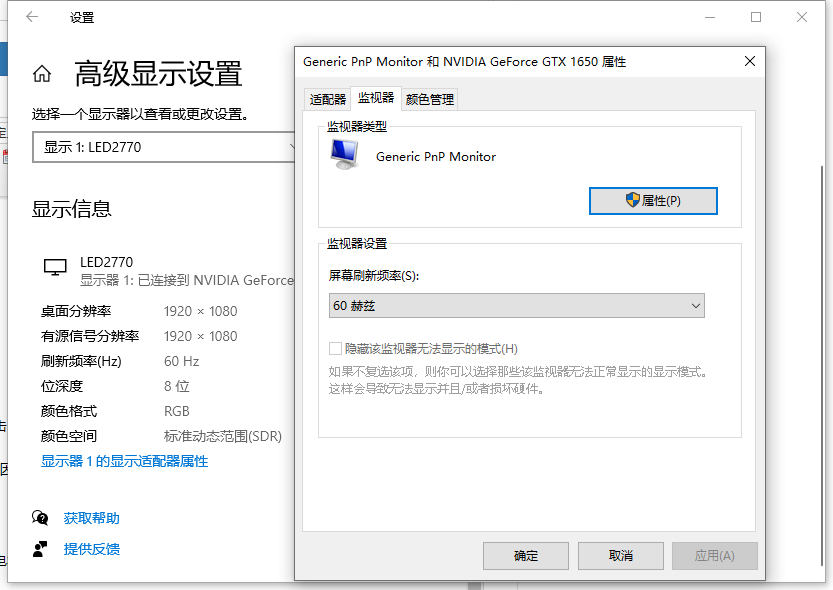833x590 pixels.
Task: Toggle the 隐藏该监视器无法显示的模式 checkbox
Action: (336, 349)
